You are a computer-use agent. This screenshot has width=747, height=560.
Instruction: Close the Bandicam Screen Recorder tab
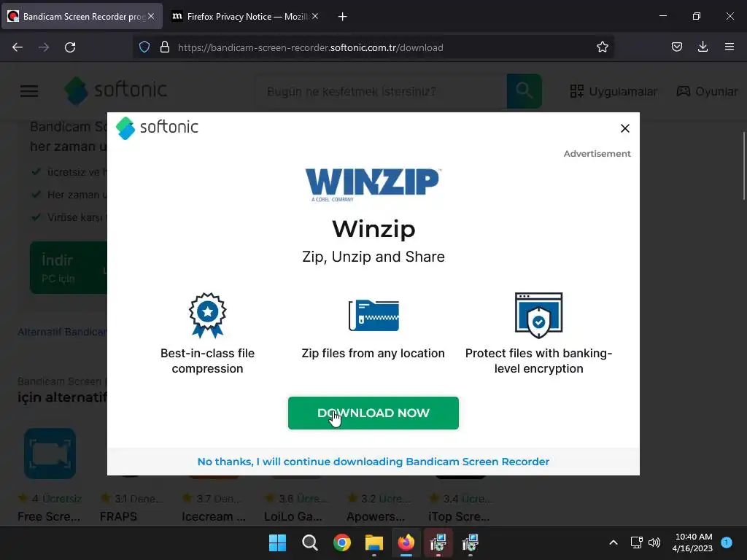click(x=151, y=17)
